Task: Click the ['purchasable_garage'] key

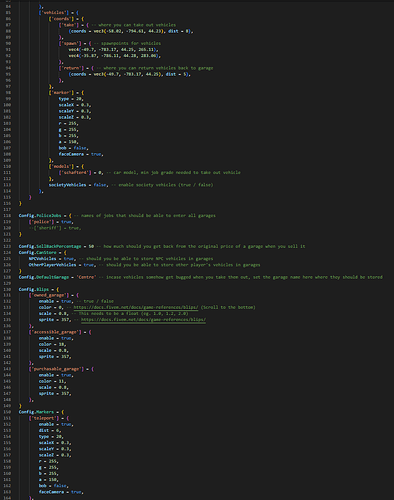Action: point(56,369)
